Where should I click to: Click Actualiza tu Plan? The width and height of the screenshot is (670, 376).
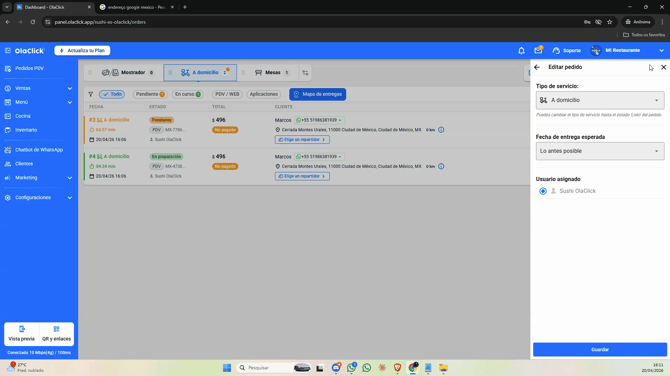point(82,50)
